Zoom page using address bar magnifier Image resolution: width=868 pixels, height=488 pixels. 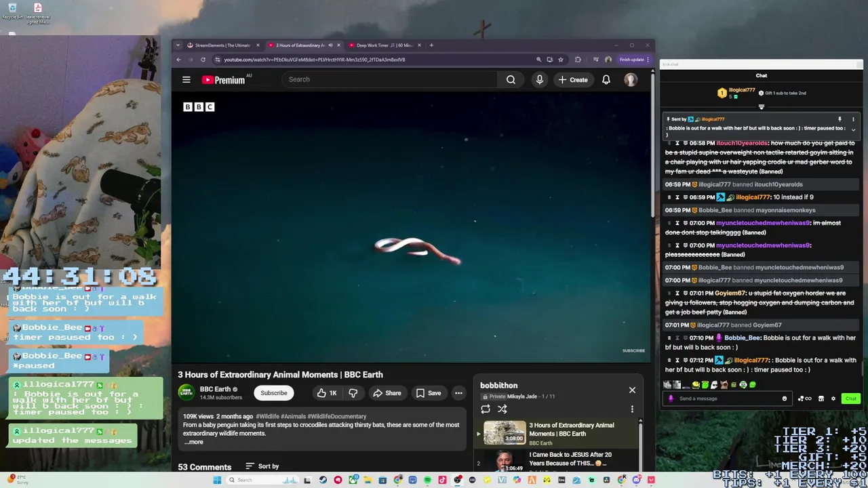click(x=538, y=60)
